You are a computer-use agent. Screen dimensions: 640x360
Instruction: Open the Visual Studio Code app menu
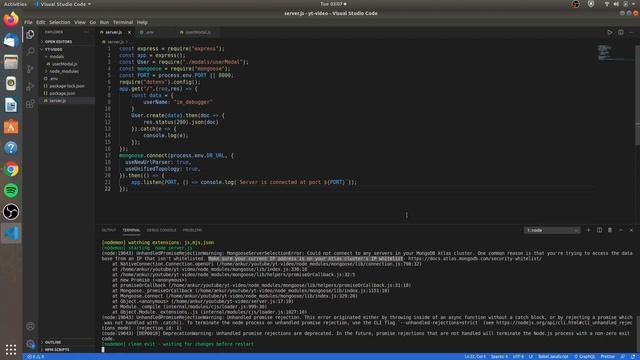[x=62, y=4]
